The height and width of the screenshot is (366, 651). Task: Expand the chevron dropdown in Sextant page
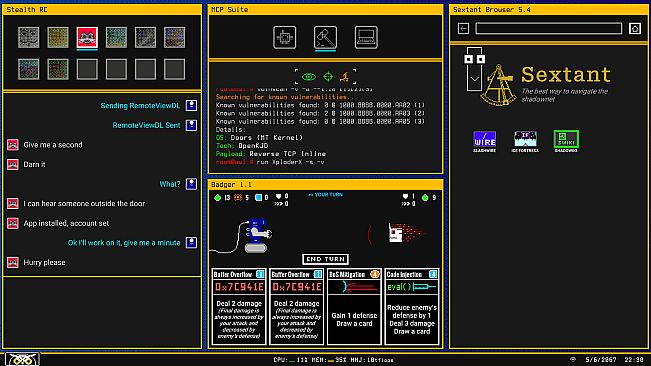pos(474,78)
